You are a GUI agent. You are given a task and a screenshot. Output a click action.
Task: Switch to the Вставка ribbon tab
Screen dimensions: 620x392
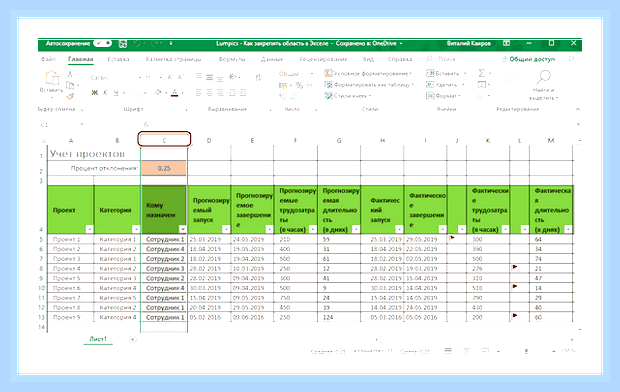118,59
